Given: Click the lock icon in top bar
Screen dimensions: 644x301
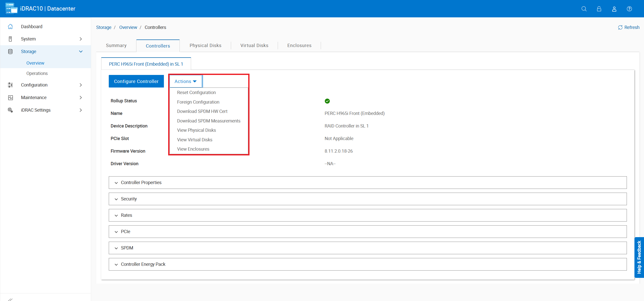Looking at the screenshot, I should tap(599, 9).
